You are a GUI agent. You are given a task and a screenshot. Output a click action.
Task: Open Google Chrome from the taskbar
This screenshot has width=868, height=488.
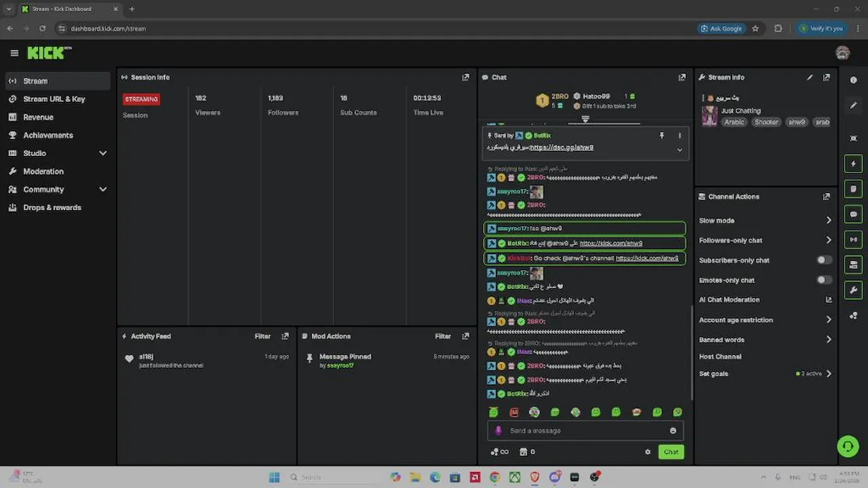[x=495, y=477]
